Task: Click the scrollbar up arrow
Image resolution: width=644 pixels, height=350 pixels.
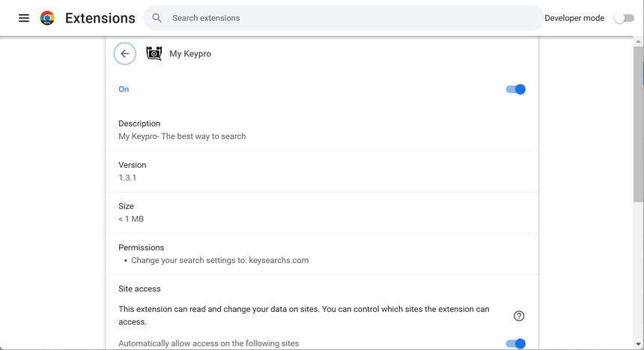Action: point(638,42)
